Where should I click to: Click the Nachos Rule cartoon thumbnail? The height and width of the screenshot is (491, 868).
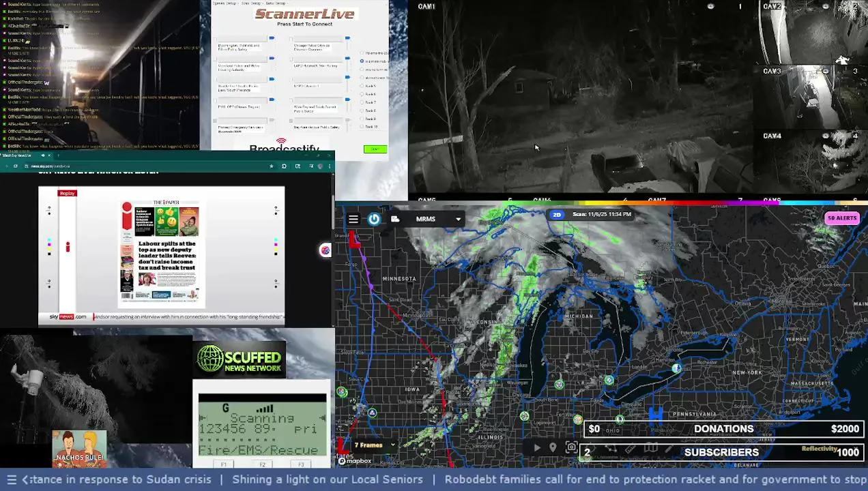coord(79,449)
